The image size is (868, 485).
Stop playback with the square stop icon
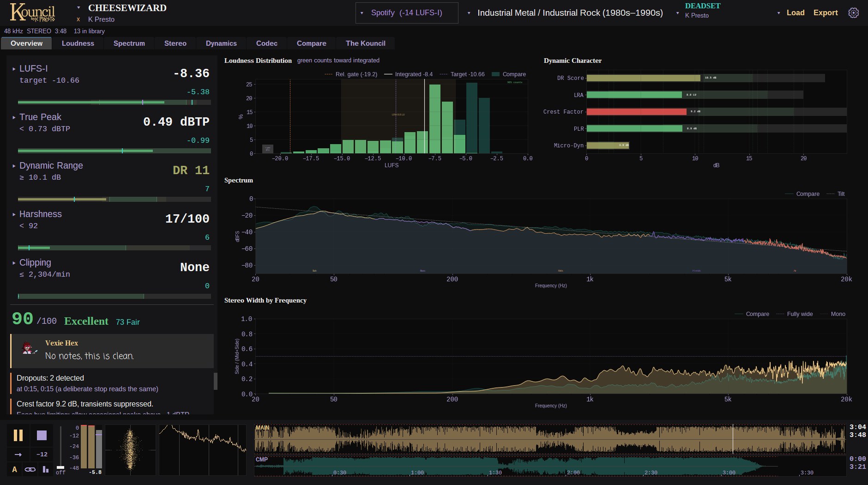pos(42,435)
